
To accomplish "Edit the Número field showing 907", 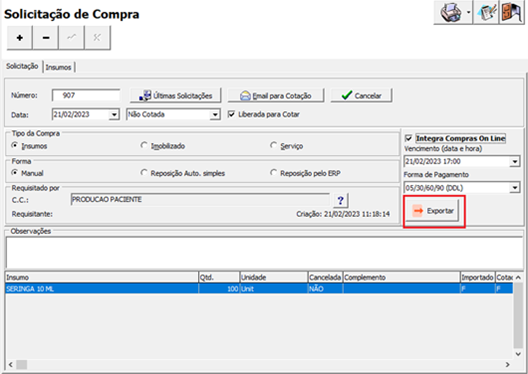I will (86, 95).
